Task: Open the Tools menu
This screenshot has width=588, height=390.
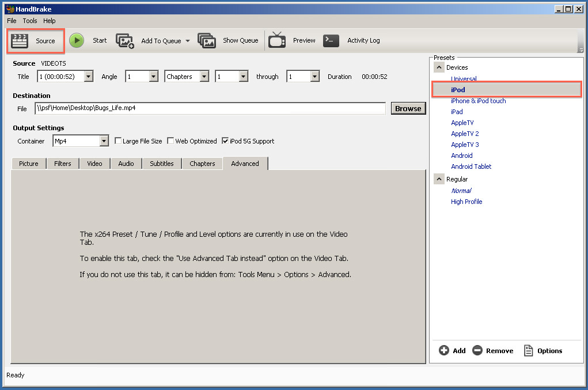Action: pos(30,21)
